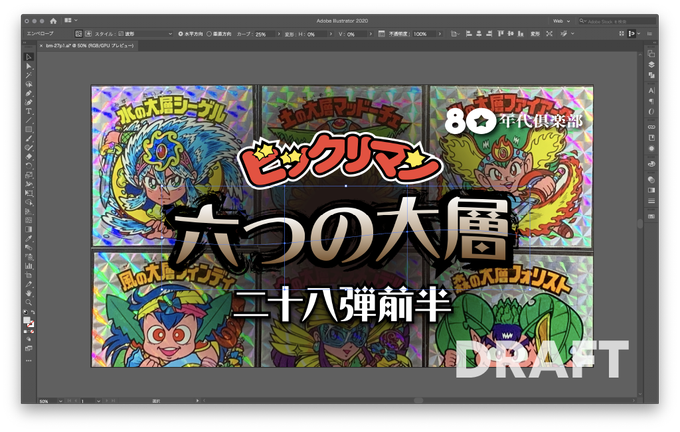The width and height of the screenshot is (680, 432).
Task: Select the Zoom tool
Action: tap(29, 302)
